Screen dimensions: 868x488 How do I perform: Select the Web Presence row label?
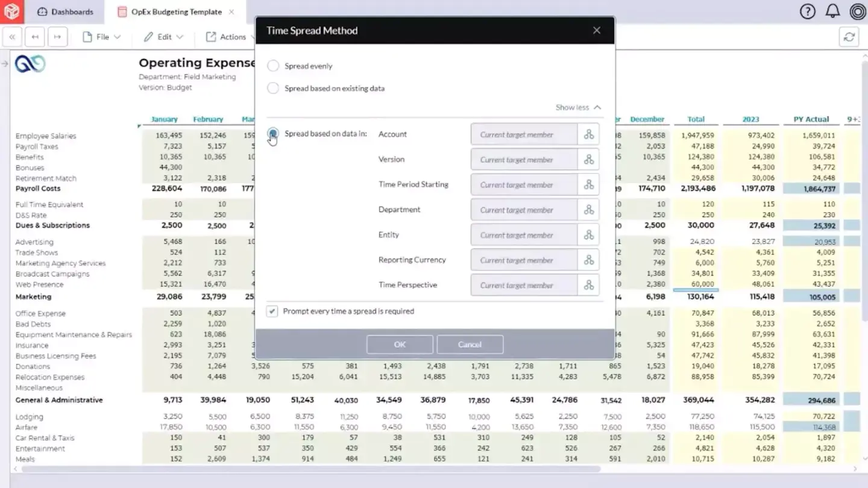click(40, 284)
